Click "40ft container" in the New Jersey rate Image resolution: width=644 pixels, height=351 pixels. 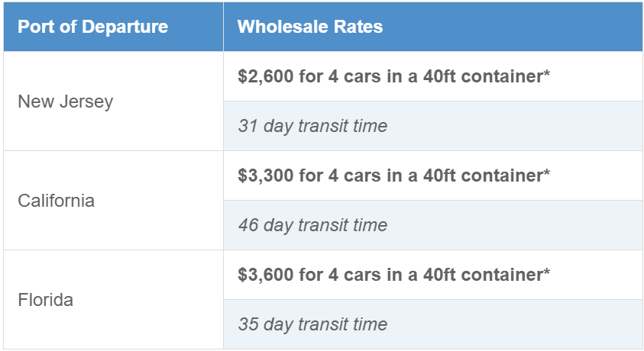[483, 76]
